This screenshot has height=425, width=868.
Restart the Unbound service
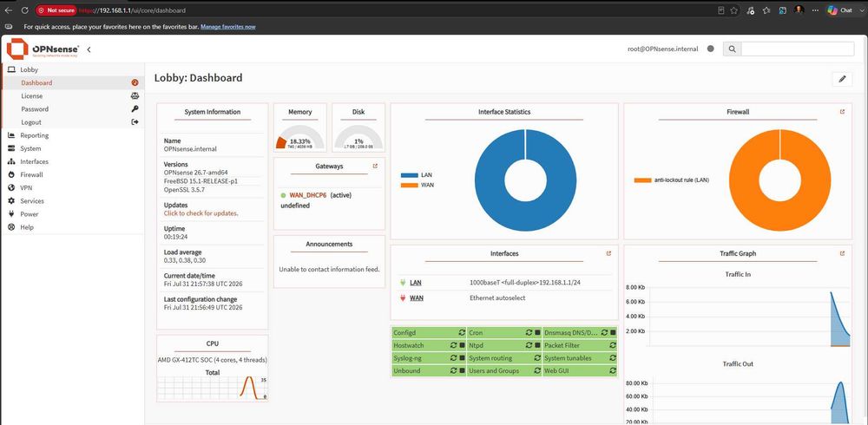click(x=454, y=370)
